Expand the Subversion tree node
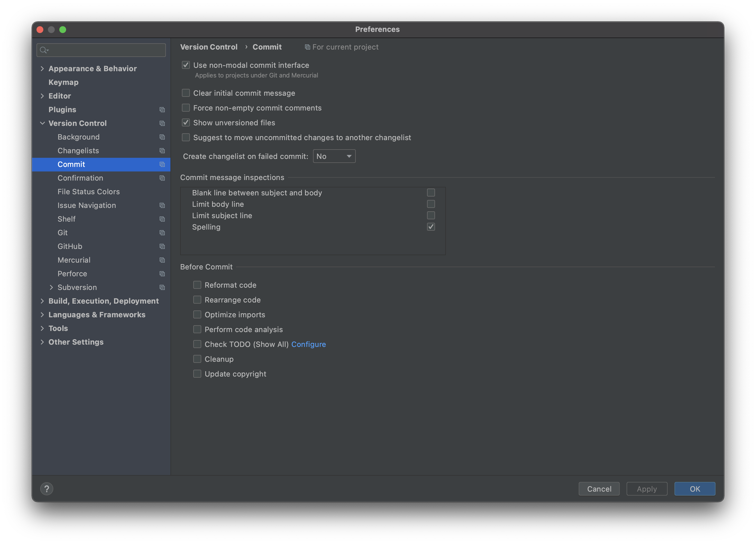 (51, 287)
